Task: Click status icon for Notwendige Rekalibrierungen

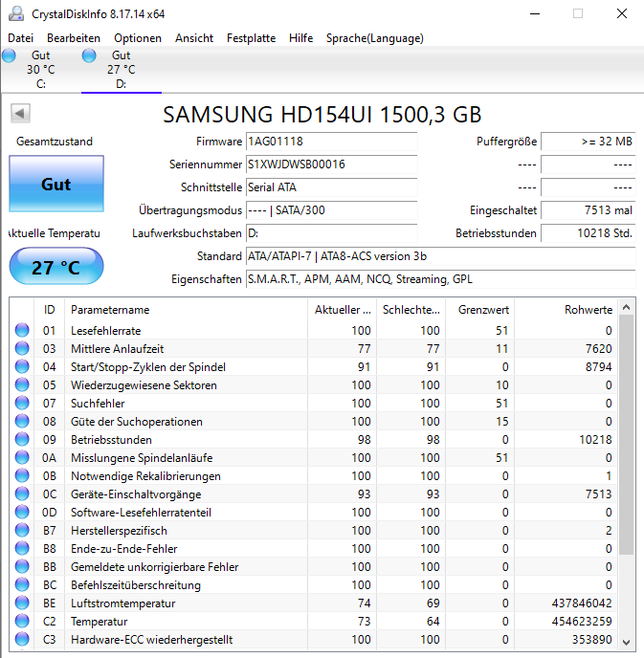Action: (22, 476)
